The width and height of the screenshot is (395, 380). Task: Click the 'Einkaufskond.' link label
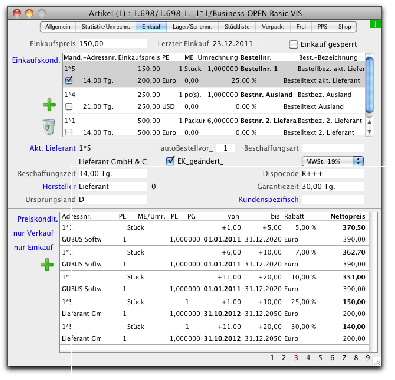click(36, 60)
